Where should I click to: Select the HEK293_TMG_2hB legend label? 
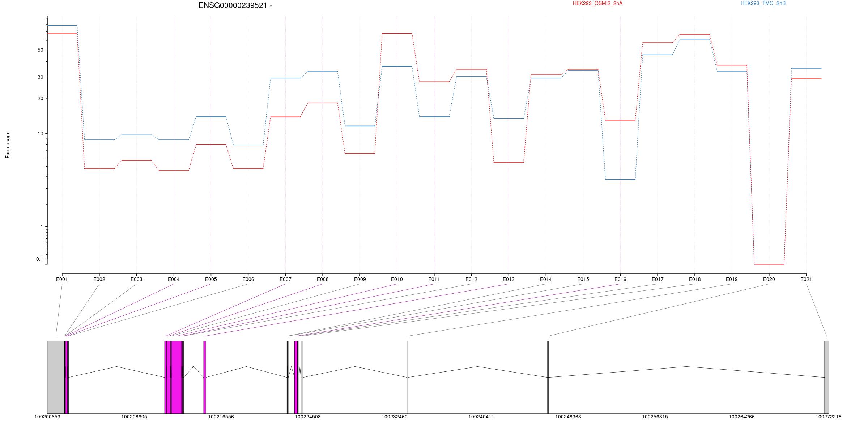click(763, 3)
